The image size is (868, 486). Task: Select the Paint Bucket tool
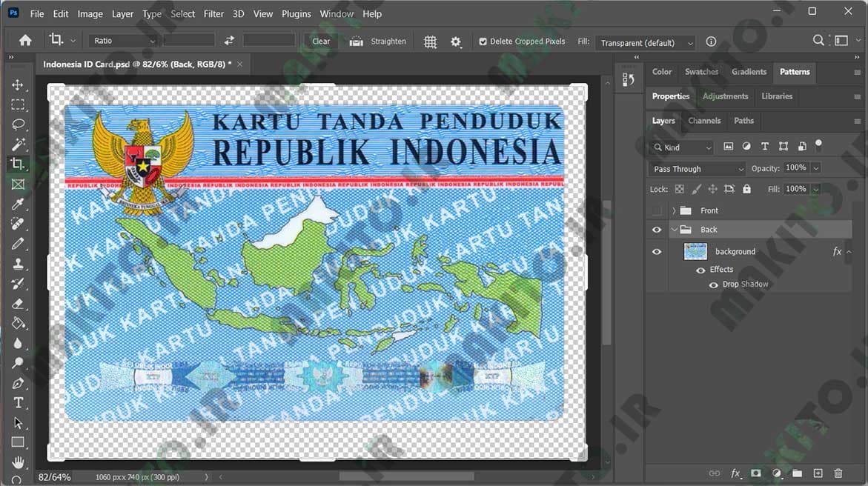[18, 323]
